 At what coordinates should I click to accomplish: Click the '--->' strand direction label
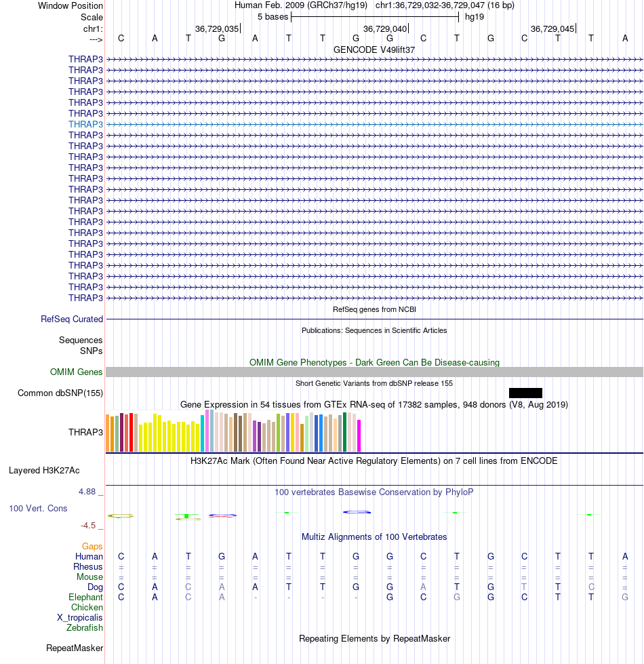point(96,39)
